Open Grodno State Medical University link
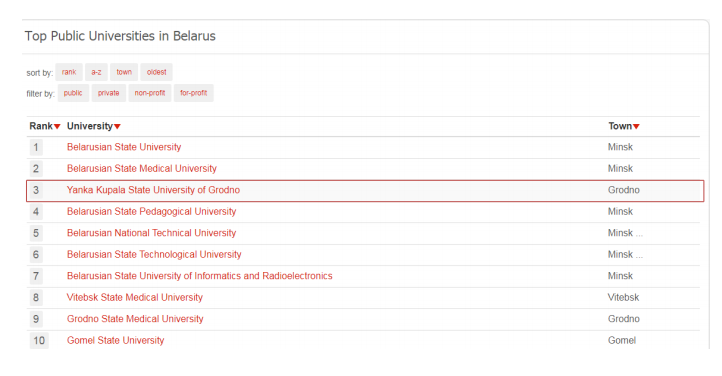The image size is (722, 376). (135, 319)
